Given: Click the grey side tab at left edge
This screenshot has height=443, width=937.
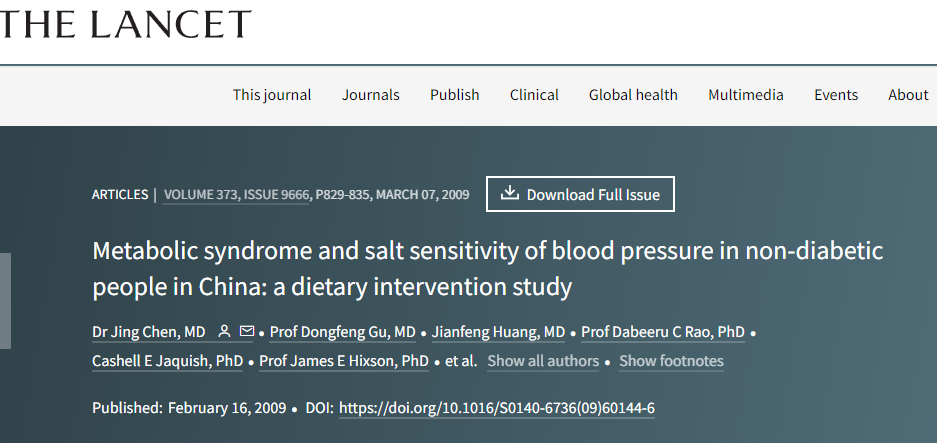Looking at the screenshot, I should coord(5,301).
